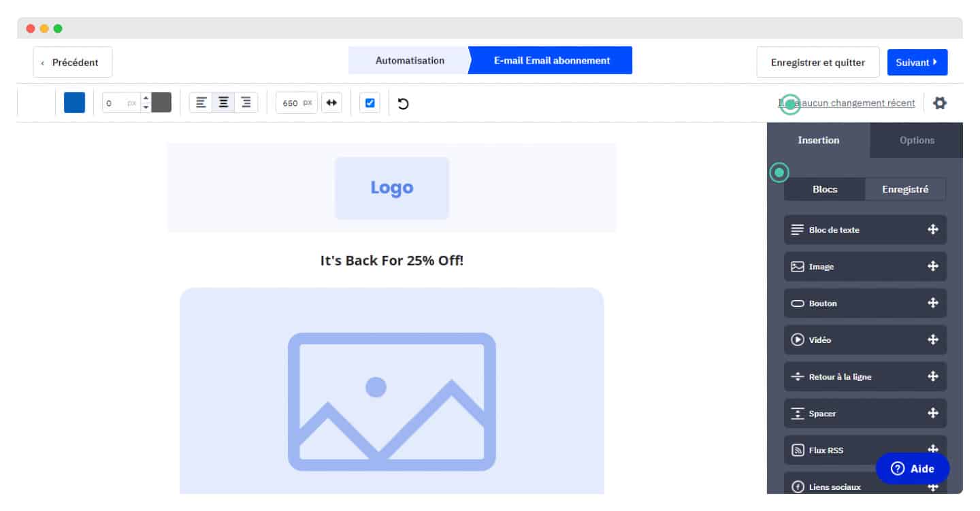Image resolution: width=980 pixels, height=511 pixels.
Task: Click the border width px field
Action: click(122, 103)
